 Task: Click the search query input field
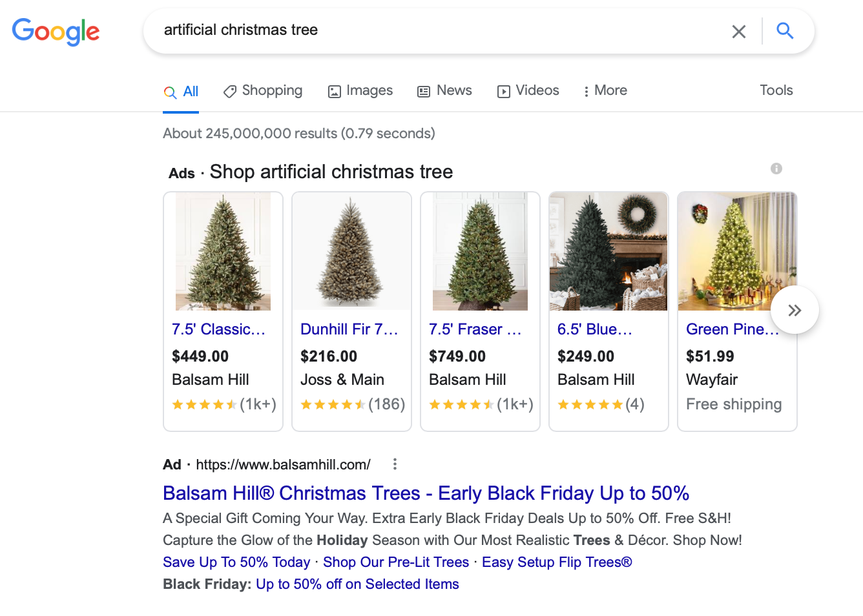[x=439, y=30]
